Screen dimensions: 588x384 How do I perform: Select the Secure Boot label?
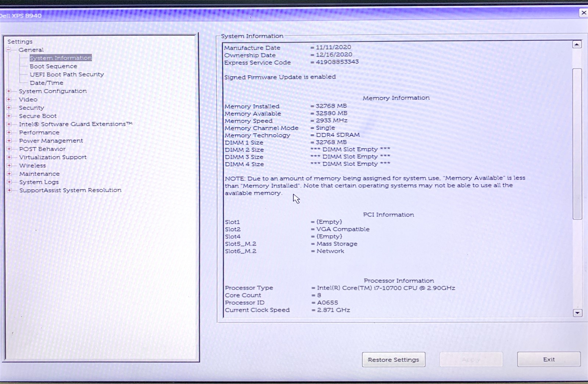click(37, 116)
